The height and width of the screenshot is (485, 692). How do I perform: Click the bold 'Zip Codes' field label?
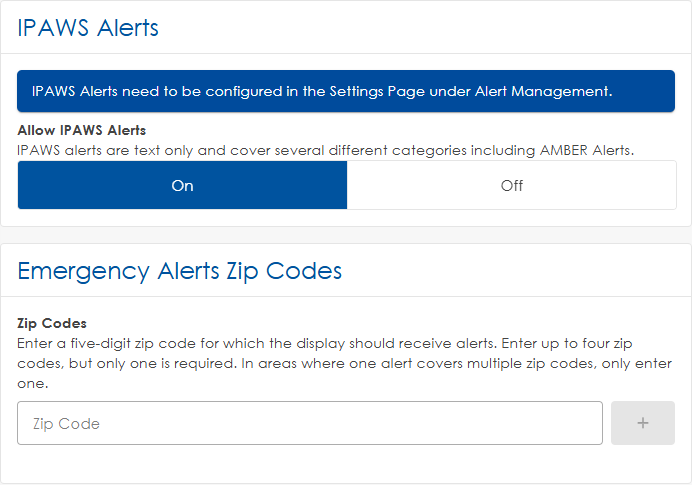(x=52, y=323)
